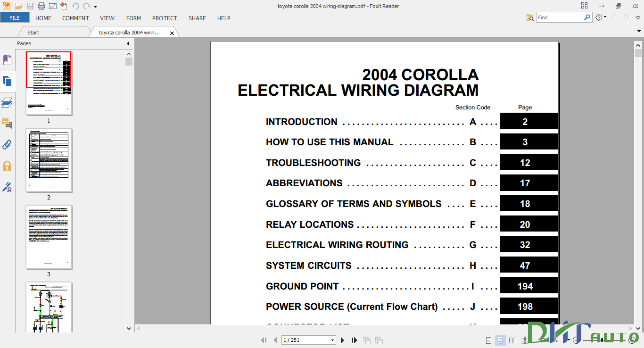The image size is (644, 348).
Task: Click the SYSTEM CIRCUITS contents entry
Action: point(309,265)
